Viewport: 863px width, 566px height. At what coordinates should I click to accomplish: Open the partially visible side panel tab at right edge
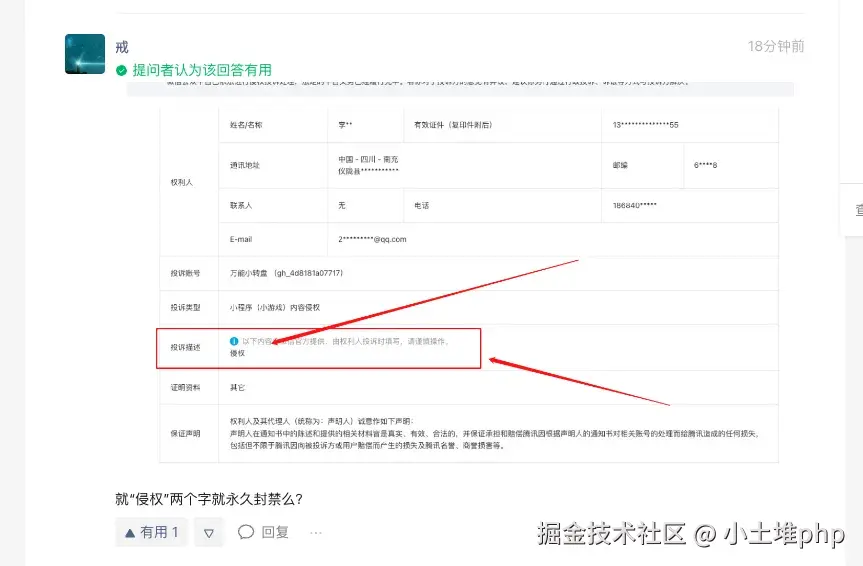[854, 210]
